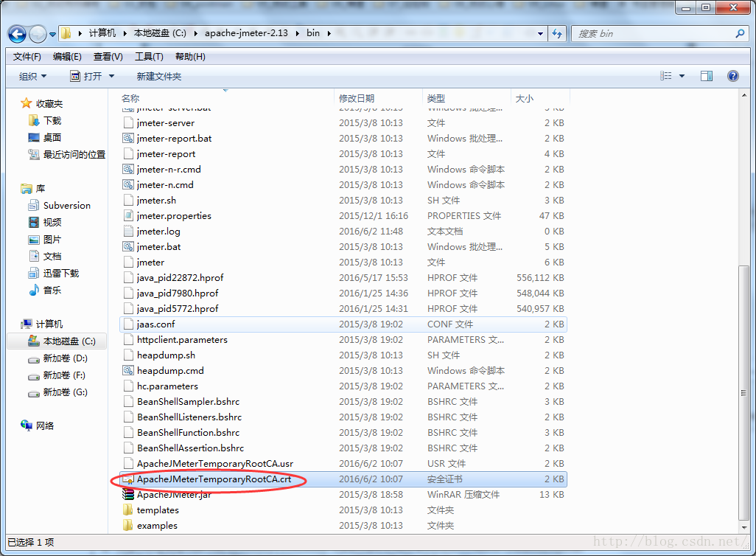Viewport: 756px width, 556px height.
Task: Open 网络 network icon in sidebar
Action: coord(26,425)
